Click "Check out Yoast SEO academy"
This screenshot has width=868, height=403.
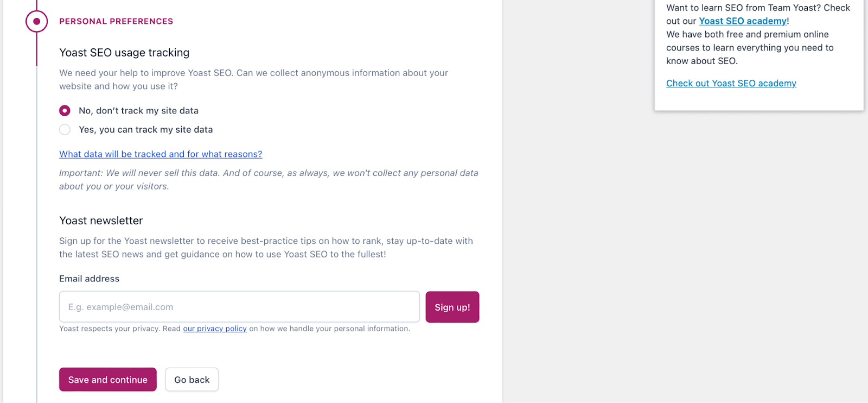[731, 83]
